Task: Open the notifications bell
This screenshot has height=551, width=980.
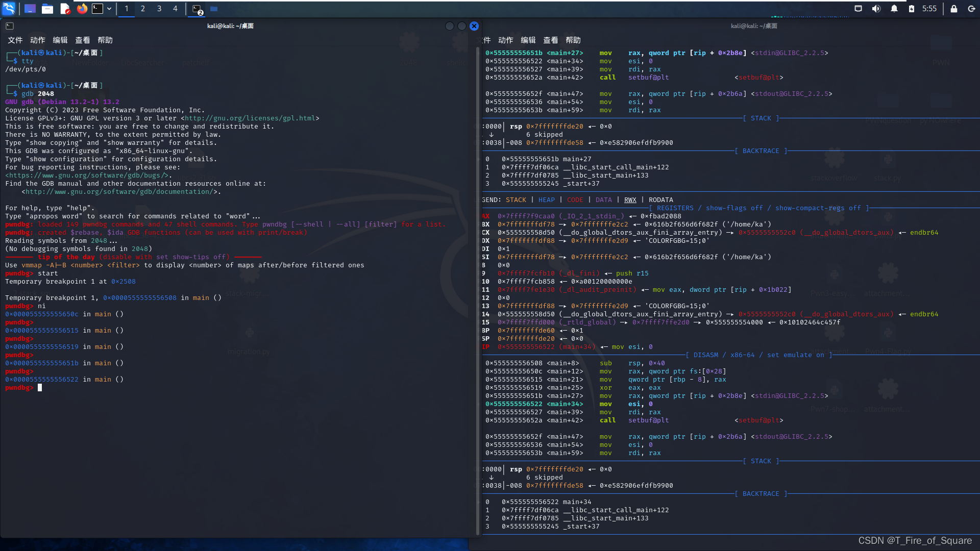Action: 894,9
